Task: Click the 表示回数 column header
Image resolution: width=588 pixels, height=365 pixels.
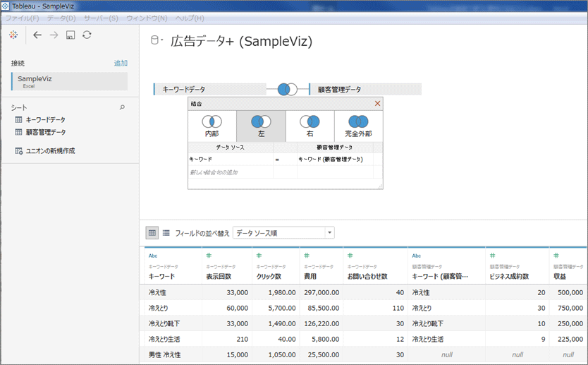Action: click(x=219, y=276)
